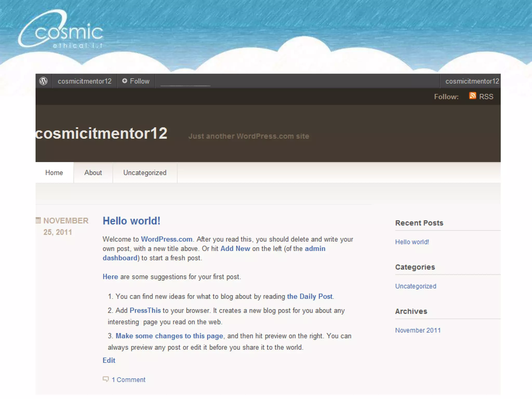Click the WordPress logo icon in admin bar
This screenshot has height=399, width=532.
click(43, 81)
